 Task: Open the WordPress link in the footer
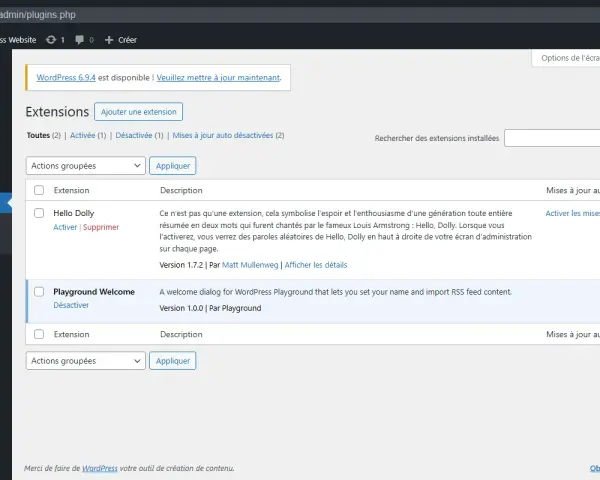pos(100,468)
